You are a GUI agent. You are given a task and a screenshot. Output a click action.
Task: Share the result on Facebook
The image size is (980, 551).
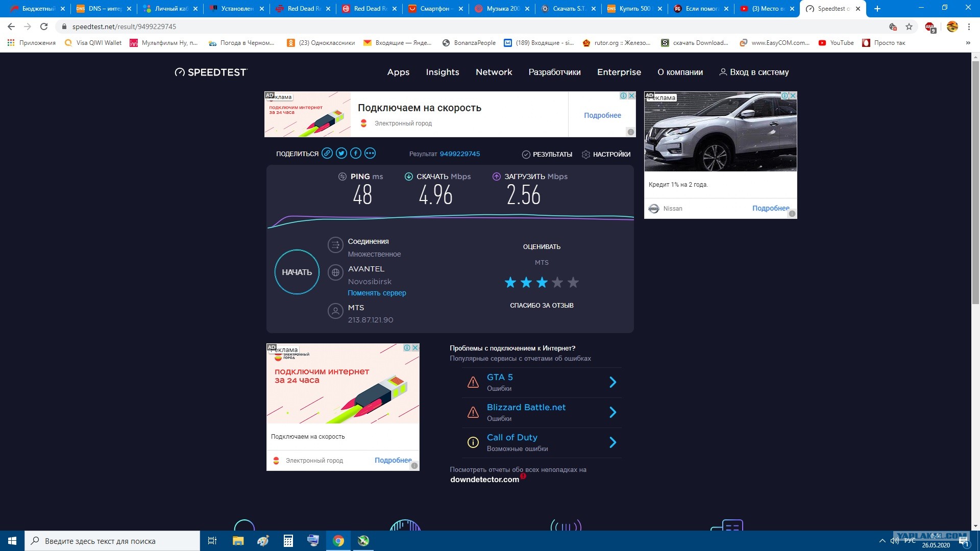point(356,153)
